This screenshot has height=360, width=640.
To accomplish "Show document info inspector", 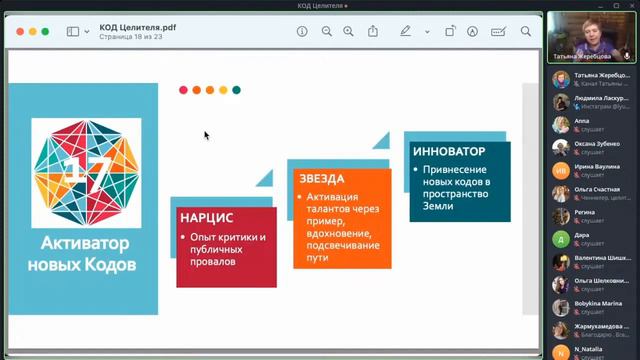I will [x=302, y=31].
